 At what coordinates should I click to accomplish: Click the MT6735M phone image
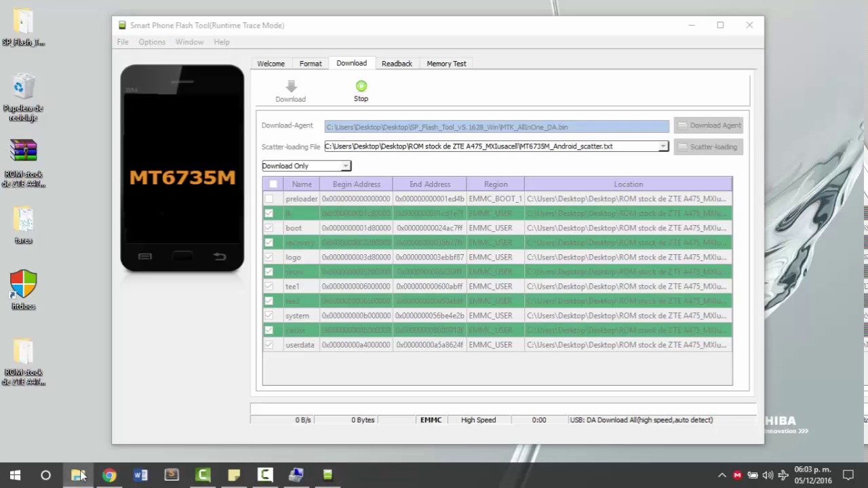182,168
